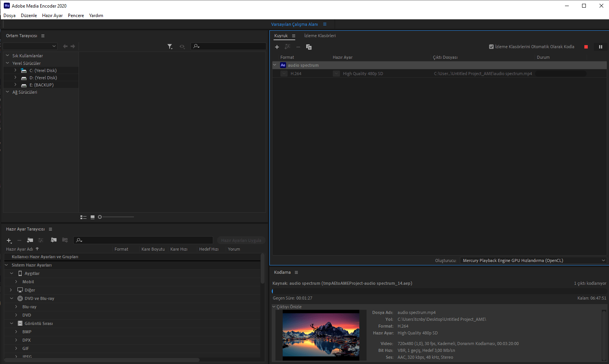The image size is (609, 364).
Task: Toggle İzleme Klasörlerini Otomatik Olarak Kodla checkbox
Action: pyautogui.click(x=491, y=47)
